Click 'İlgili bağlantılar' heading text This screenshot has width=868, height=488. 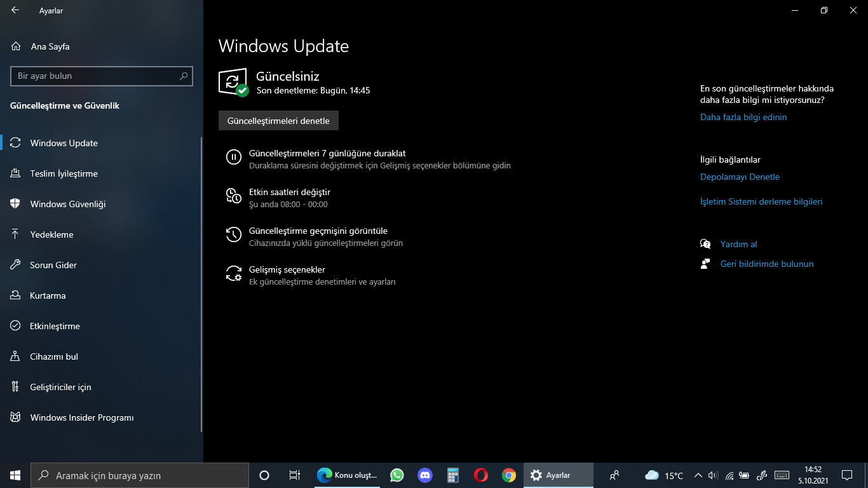tap(730, 159)
